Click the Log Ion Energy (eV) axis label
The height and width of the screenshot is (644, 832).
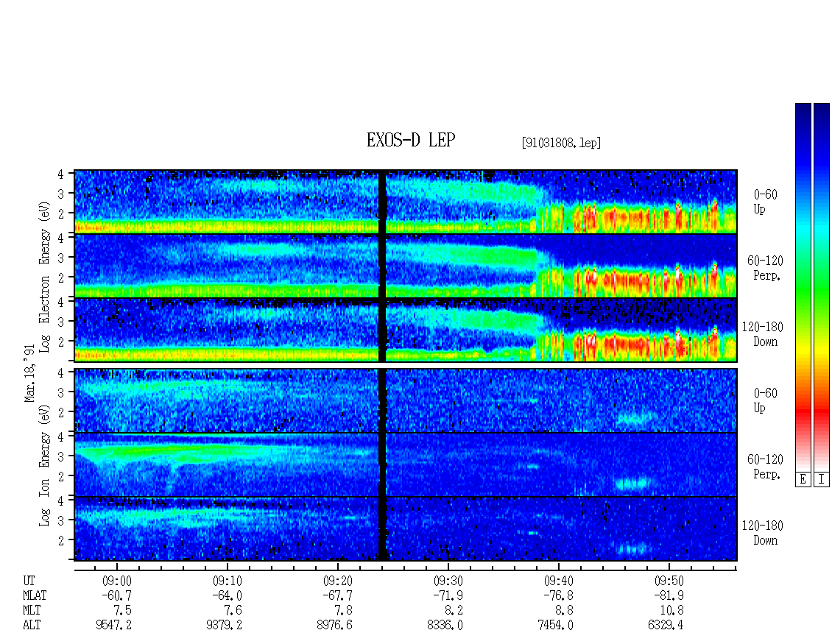[44, 465]
